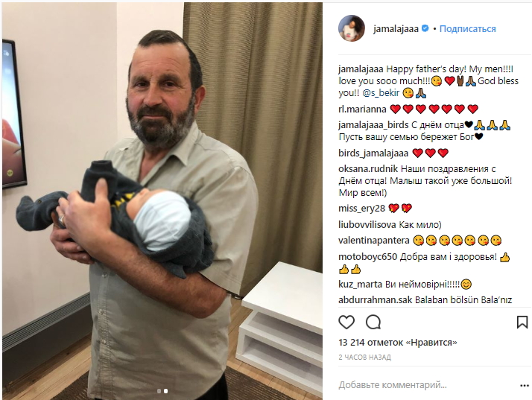The width and height of the screenshot is (532, 400).
Task: Save post with the bookmark icon
Action: (522, 322)
